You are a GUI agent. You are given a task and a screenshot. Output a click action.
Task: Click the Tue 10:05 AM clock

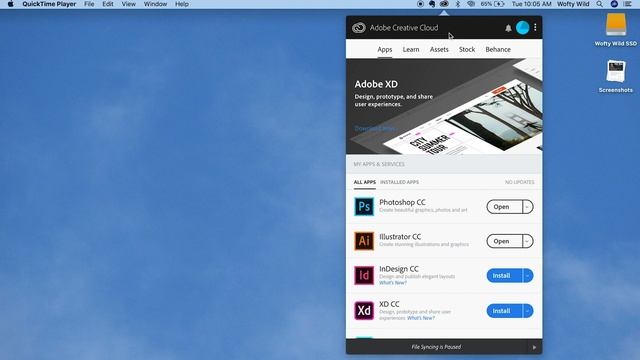pyautogui.click(x=531, y=4)
